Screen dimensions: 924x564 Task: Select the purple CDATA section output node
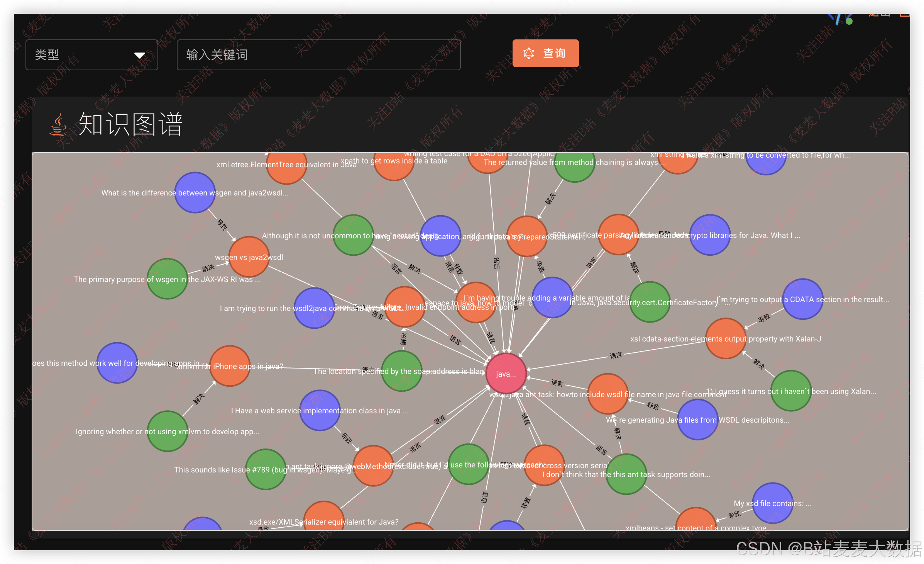click(803, 299)
